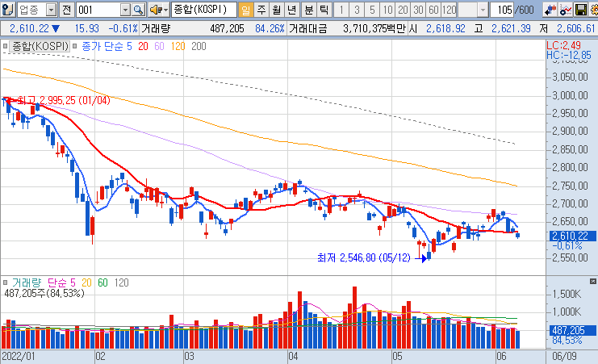598x364 pixels.
Task: Click the 487,205 volume tag on axis
Action: pos(572,330)
